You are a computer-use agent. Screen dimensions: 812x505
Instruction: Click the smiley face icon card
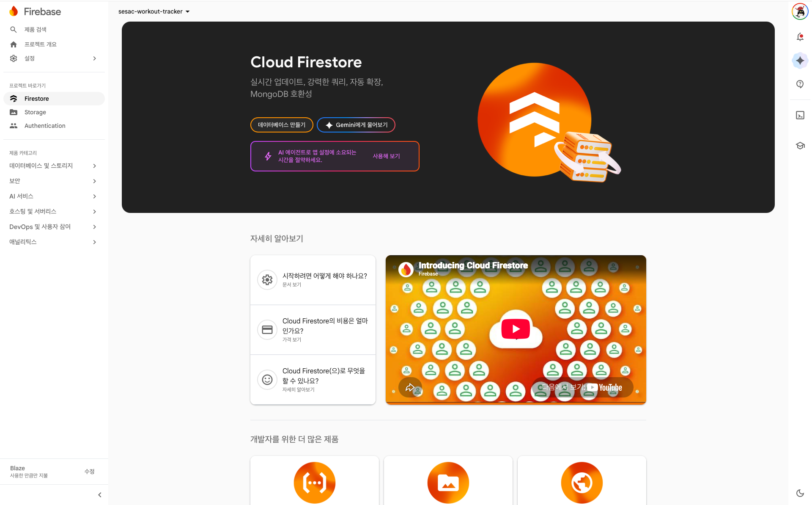pyautogui.click(x=267, y=380)
